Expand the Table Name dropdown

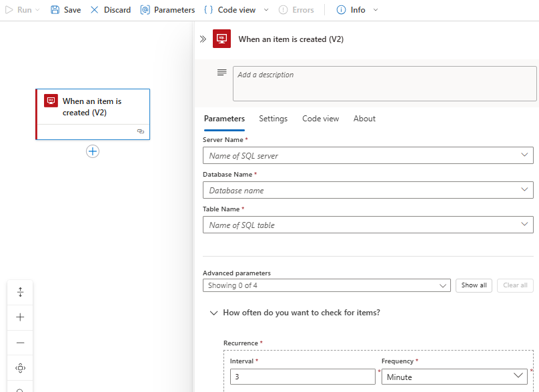coord(368,225)
